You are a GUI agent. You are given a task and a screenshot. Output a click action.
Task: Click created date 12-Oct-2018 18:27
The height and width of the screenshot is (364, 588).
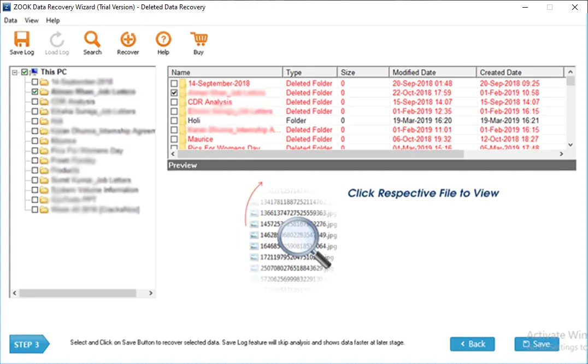[x=509, y=139]
